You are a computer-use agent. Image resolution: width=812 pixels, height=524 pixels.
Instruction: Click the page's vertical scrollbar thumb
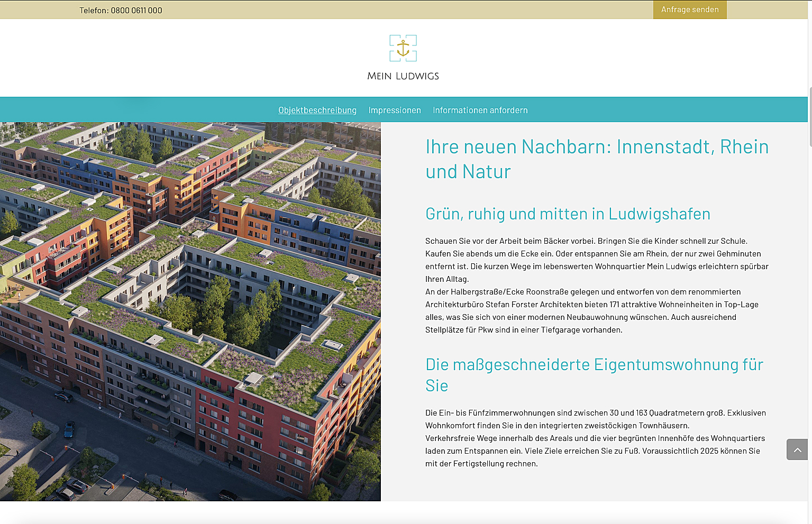[810, 117]
